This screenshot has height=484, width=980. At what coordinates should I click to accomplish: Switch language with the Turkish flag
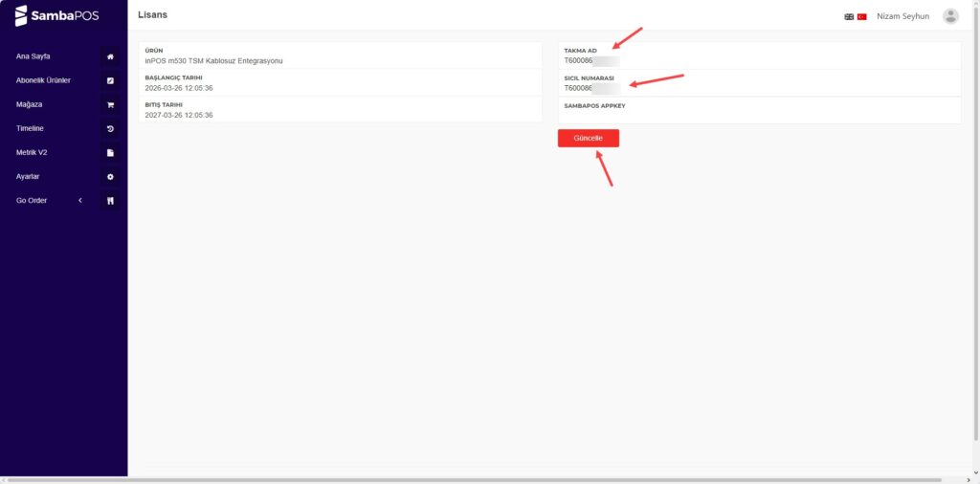[861, 16]
